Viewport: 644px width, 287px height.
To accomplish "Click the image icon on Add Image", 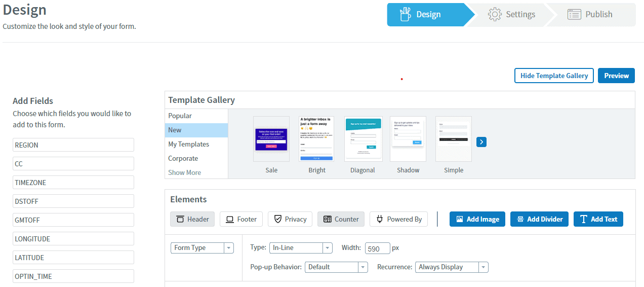I will [460, 219].
